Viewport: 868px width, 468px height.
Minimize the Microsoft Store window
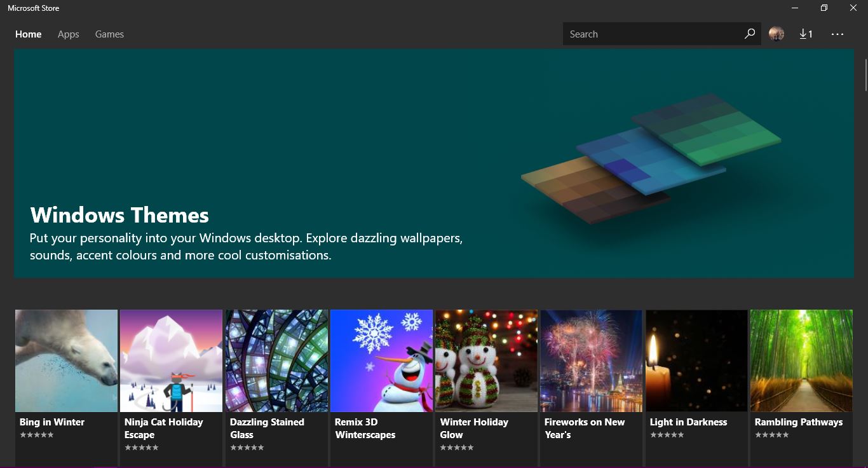[795, 8]
